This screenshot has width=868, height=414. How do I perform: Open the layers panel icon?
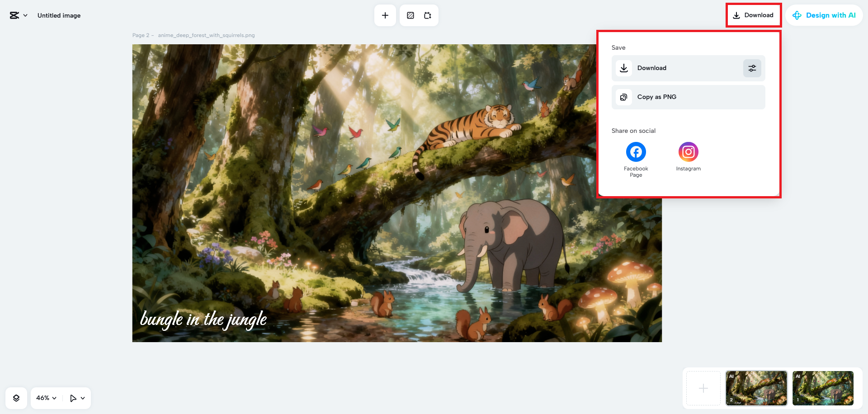(x=16, y=398)
